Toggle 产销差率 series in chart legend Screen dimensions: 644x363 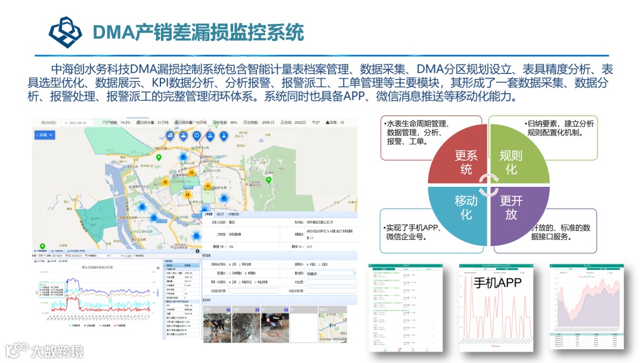pyautogui.click(x=75, y=325)
